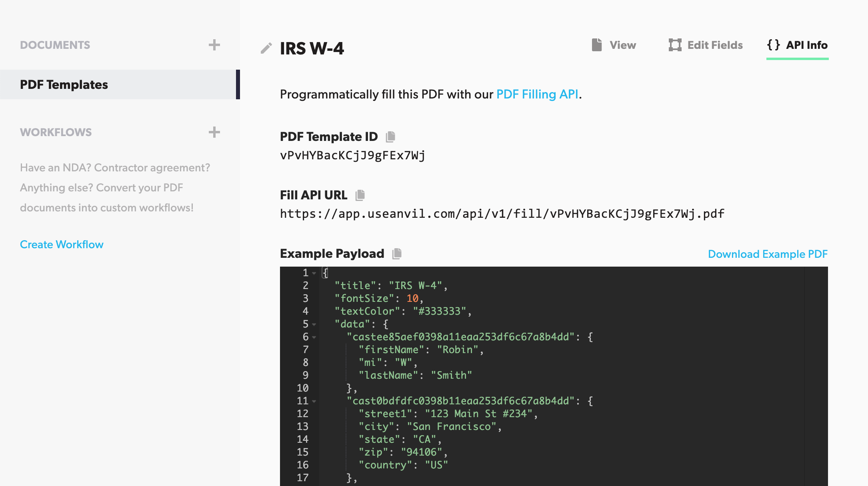Collapse the data object at line 5
Image resolution: width=868 pixels, height=486 pixels.
314,325
